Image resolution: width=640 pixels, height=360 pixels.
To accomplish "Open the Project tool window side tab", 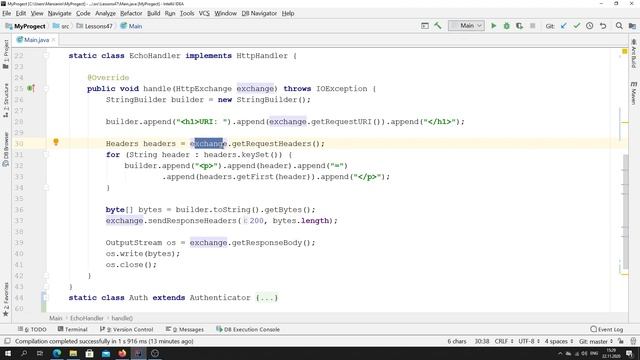I will click(6, 54).
